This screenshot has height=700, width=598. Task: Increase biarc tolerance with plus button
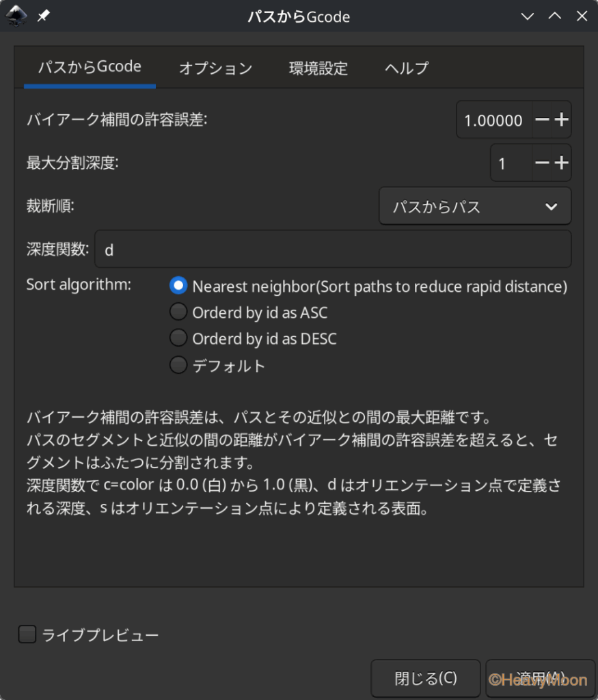pos(561,120)
